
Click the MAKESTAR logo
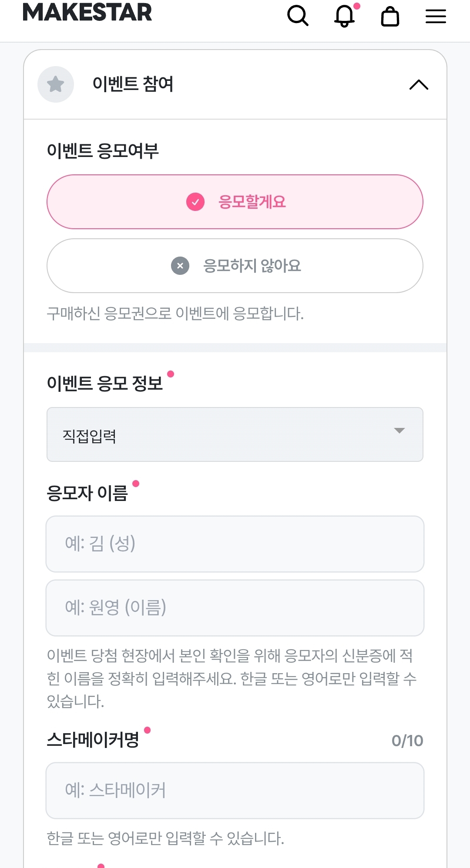click(x=87, y=12)
